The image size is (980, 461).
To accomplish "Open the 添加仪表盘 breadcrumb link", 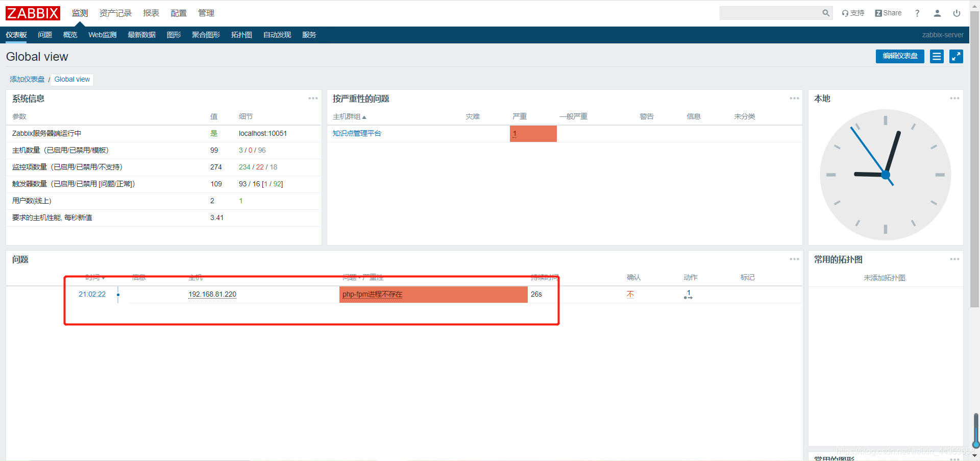I will [x=27, y=80].
